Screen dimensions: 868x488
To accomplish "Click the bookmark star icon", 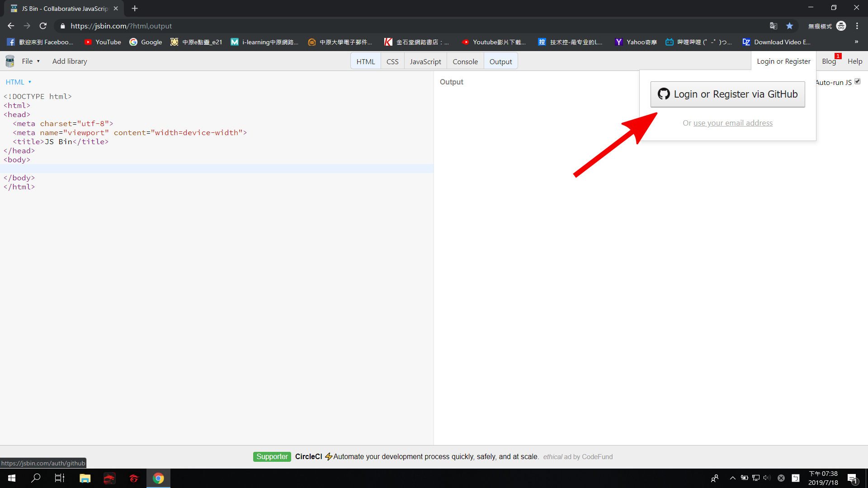I will coord(789,26).
